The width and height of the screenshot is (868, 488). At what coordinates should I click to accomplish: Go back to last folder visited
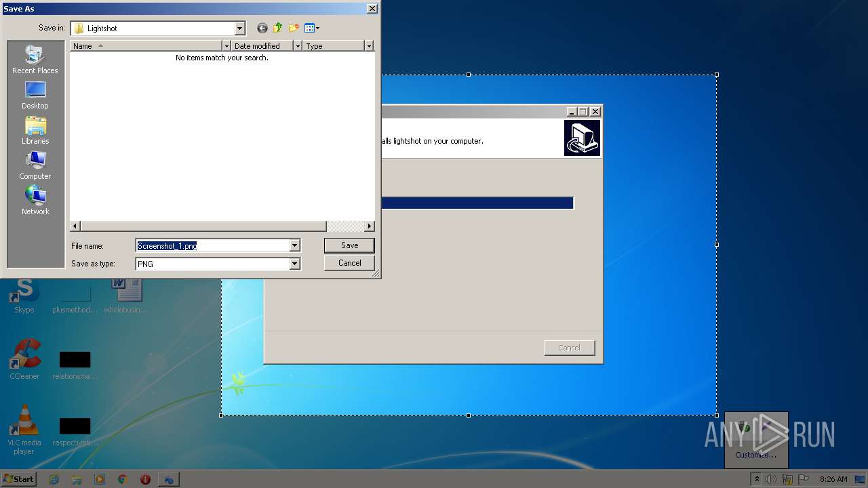(262, 28)
